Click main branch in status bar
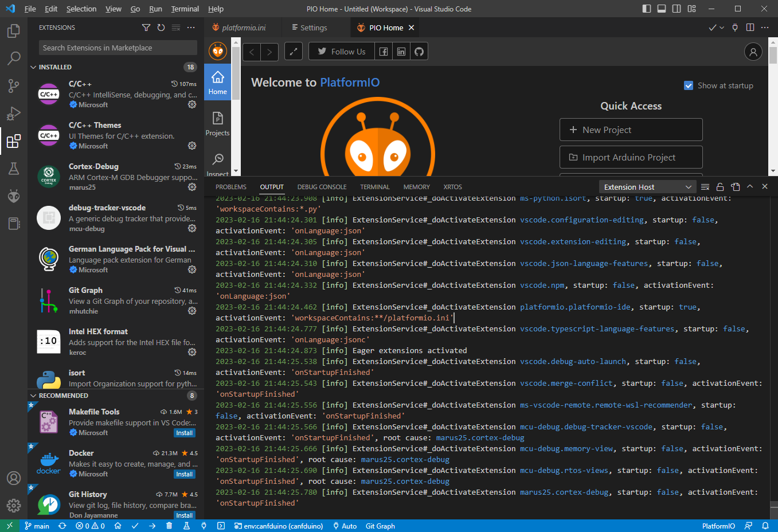This screenshot has height=532, width=778. [37, 526]
